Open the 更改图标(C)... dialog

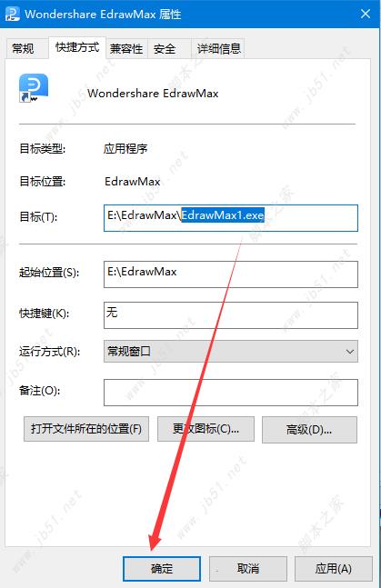206,429
